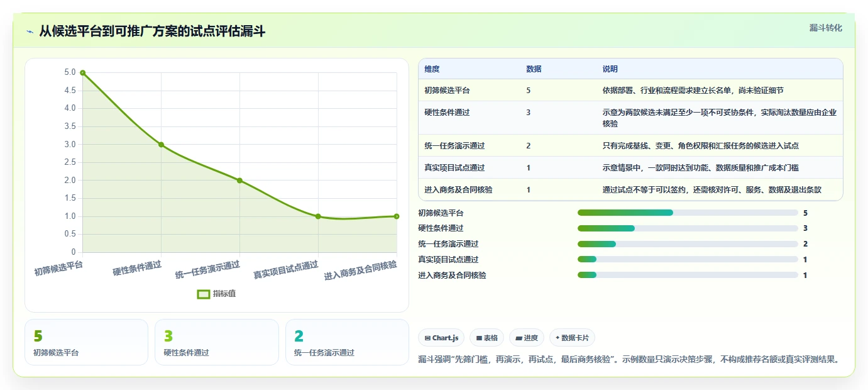Viewport: 868px width, 390px height.
Task: Click the chart point above 进入商务及合同核验
Action: pos(397,216)
